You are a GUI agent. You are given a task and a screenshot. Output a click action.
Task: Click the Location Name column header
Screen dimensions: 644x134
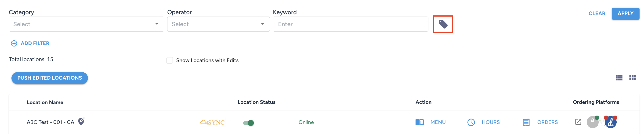click(45, 102)
